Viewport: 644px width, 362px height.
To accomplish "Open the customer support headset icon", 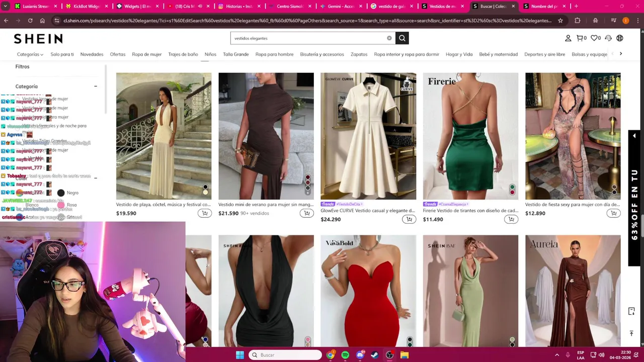I will (608, 38).
